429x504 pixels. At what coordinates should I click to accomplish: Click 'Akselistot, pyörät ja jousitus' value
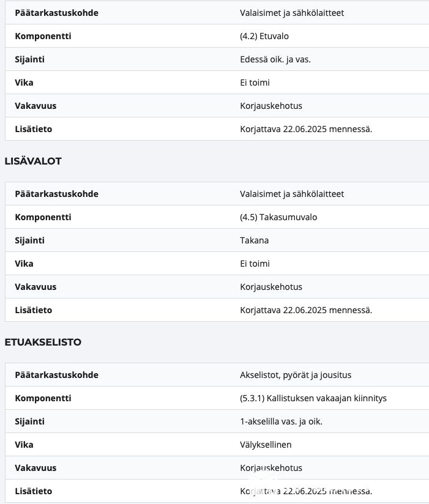[x=296, y=375]
